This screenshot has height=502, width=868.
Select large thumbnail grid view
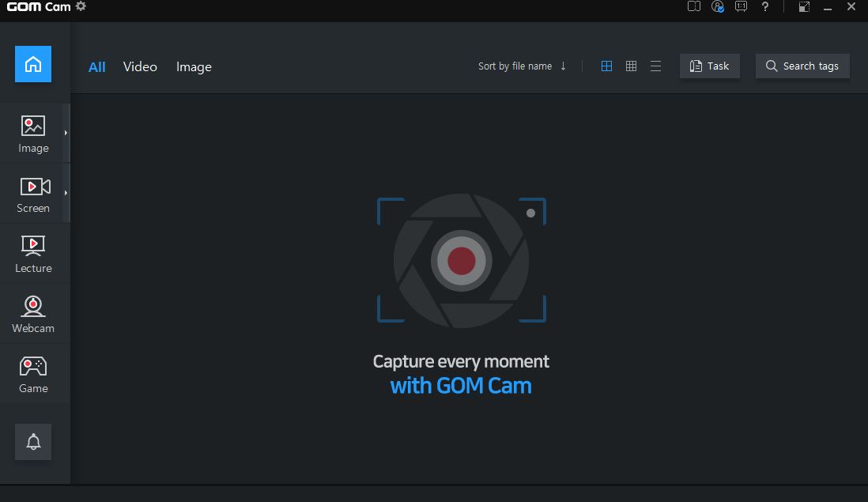coord(606,66)
